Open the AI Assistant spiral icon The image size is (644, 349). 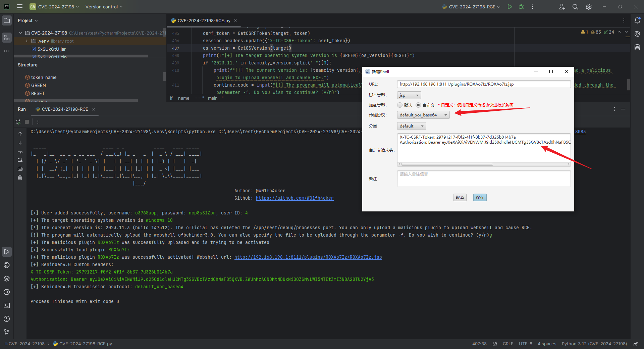pos(637,34)
